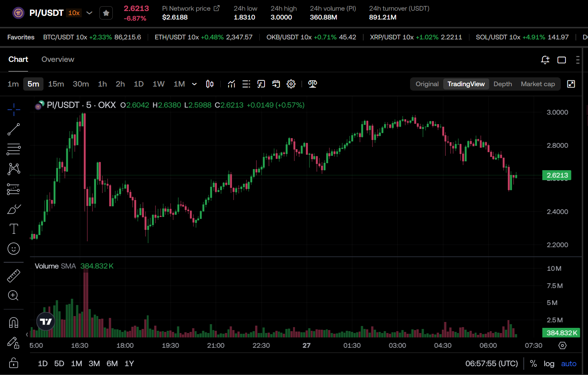
Task: Toggle percent scale mode
Action: pyautogui.click(x=533, y=364)
